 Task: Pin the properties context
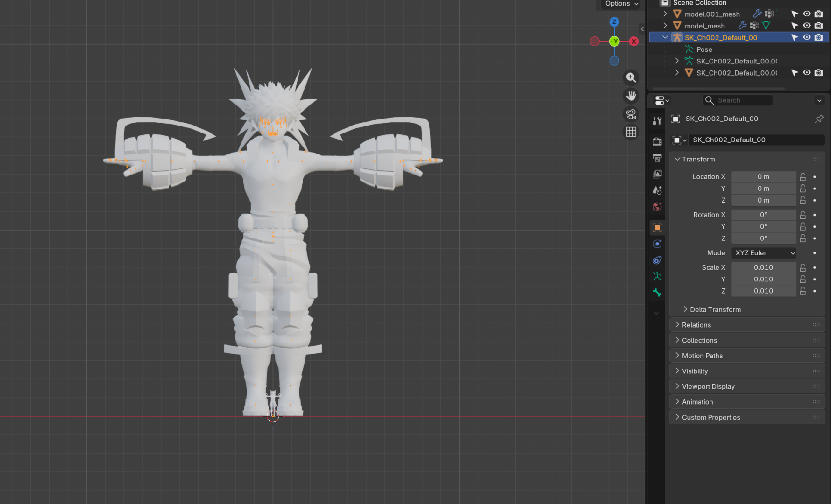[x=819, y=119]
